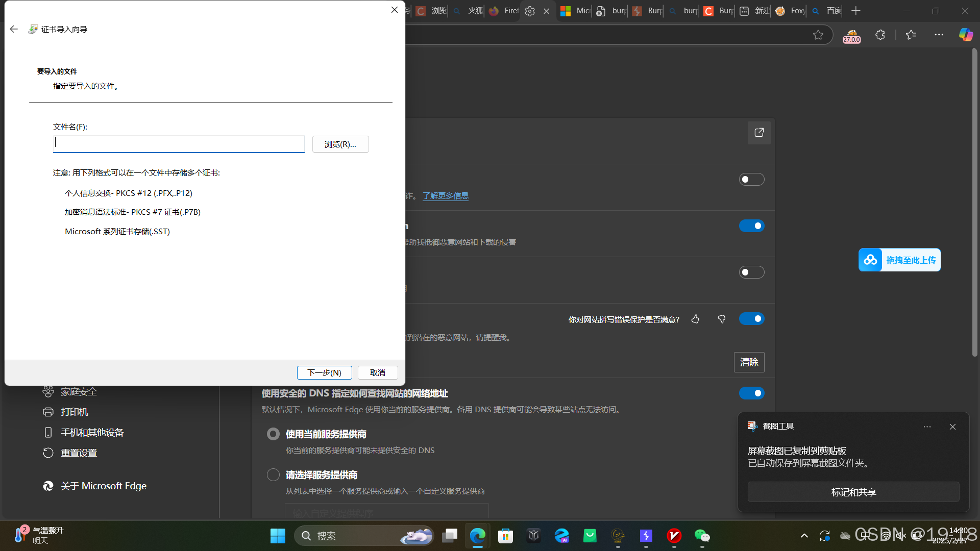Click the 浏览(R)... button
This screenshot has height=551, width=980.
(x=340, y=144)
